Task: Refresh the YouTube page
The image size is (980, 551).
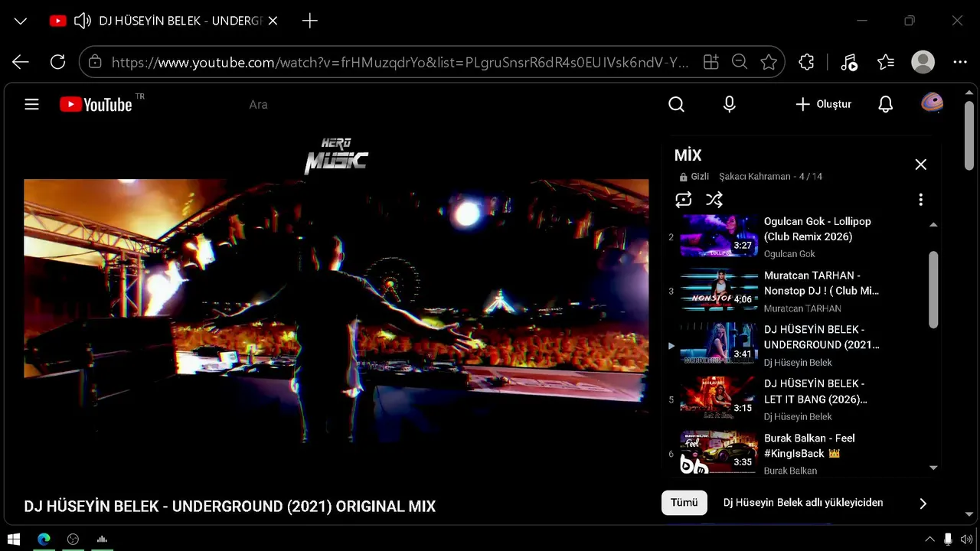Action: (x=57, y=62)
